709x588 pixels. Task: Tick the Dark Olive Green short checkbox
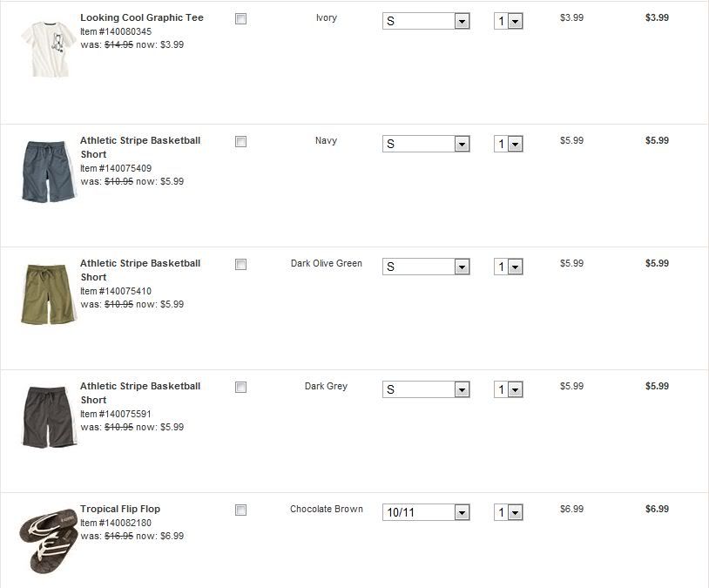click(x=241, y=265)
